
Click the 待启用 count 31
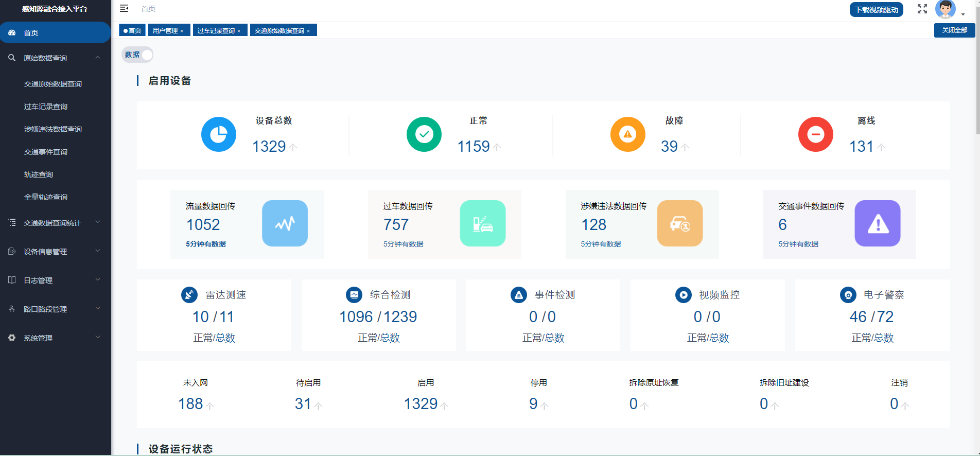pyautogui.click(x=303, y=404)
